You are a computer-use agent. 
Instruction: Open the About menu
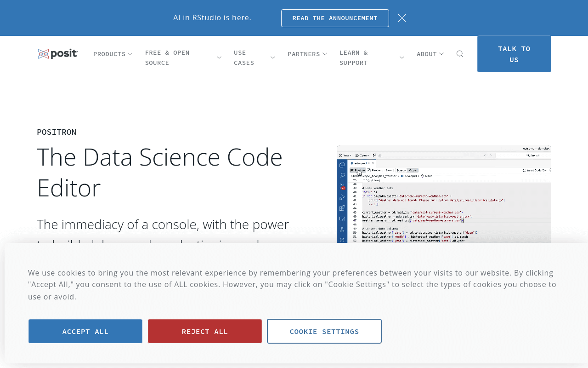(x=430, y=54)
